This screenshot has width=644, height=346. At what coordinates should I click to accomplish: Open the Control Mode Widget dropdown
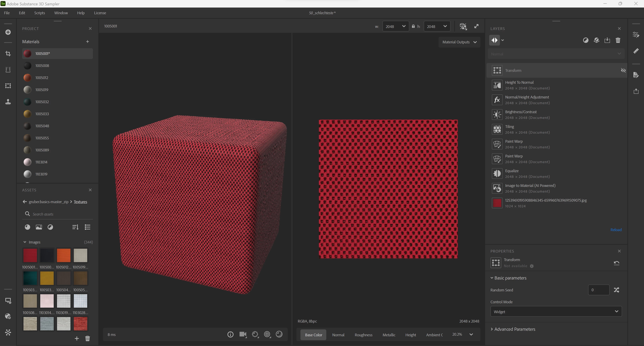pos(556,312)
